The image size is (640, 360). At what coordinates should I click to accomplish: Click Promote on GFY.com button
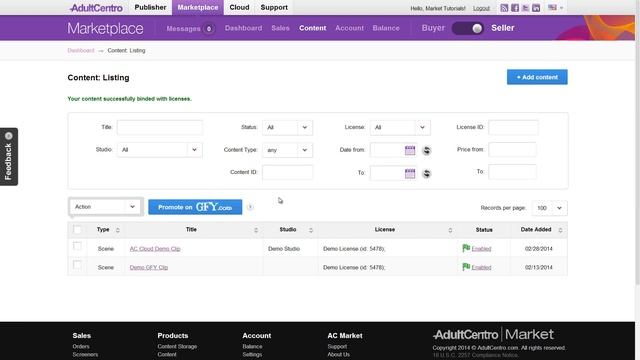[195, 207]
